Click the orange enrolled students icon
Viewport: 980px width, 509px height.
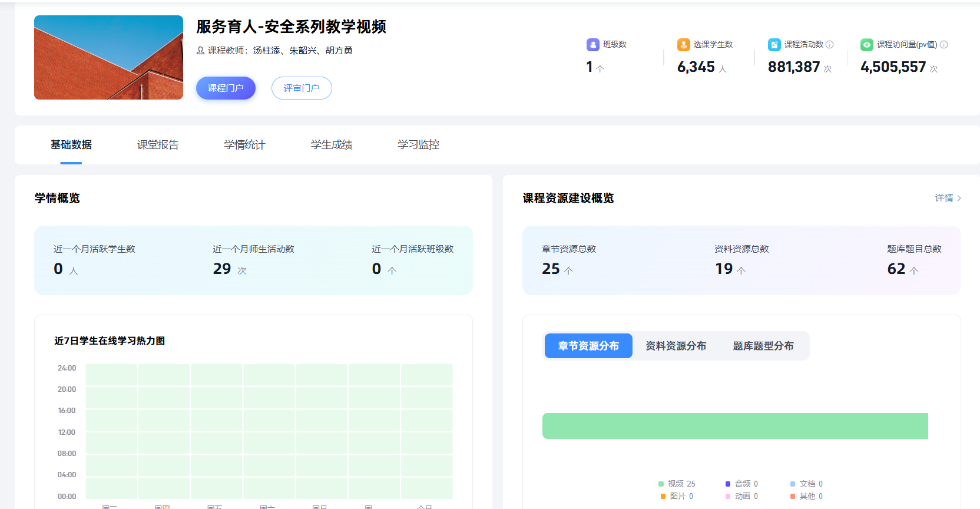point(683,45)
